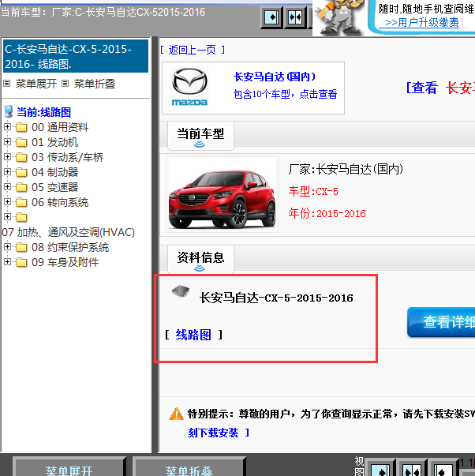The image size is (475, 476).
Task: Click the Mazda logo image
Action: coord(189,87)
